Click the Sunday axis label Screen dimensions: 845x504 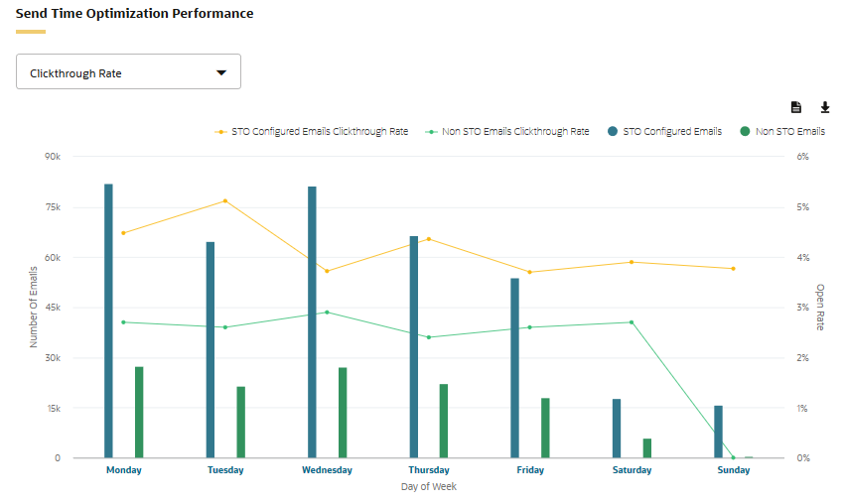pyautogui.click(x=734, y=470)
